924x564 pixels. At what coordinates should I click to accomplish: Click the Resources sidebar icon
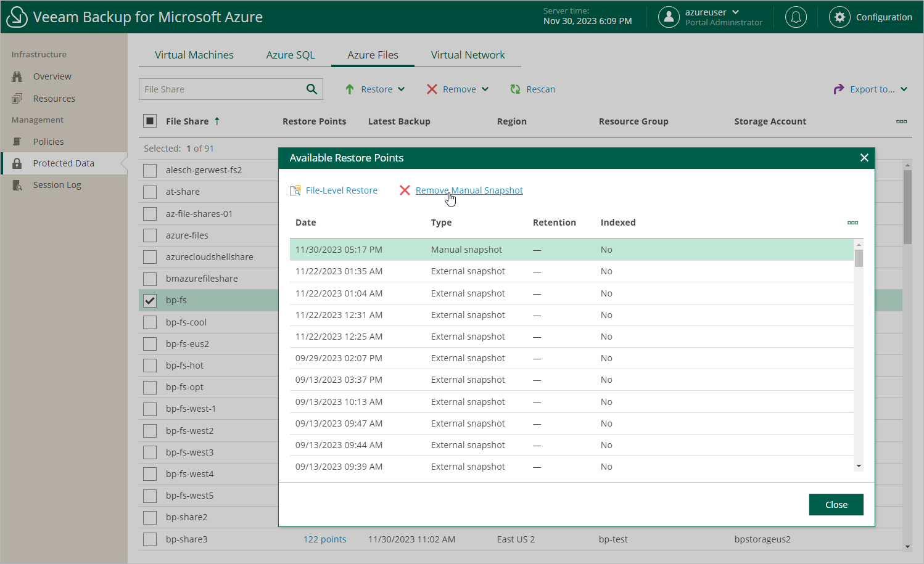pos(17,99)
